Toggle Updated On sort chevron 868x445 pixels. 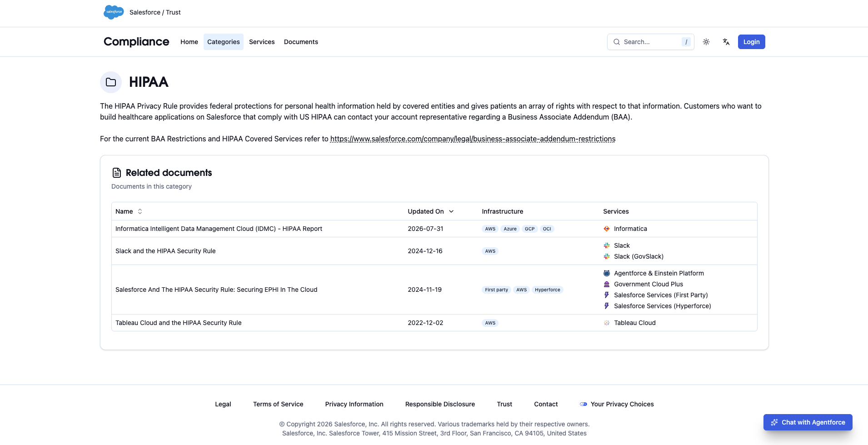coord(451,211)
